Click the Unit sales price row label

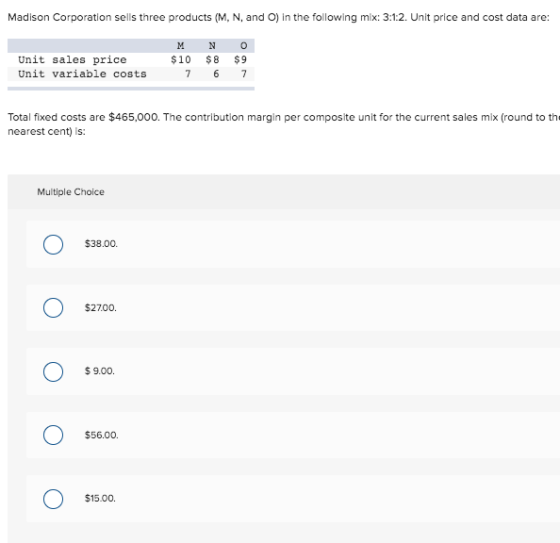tap(72, 60)
